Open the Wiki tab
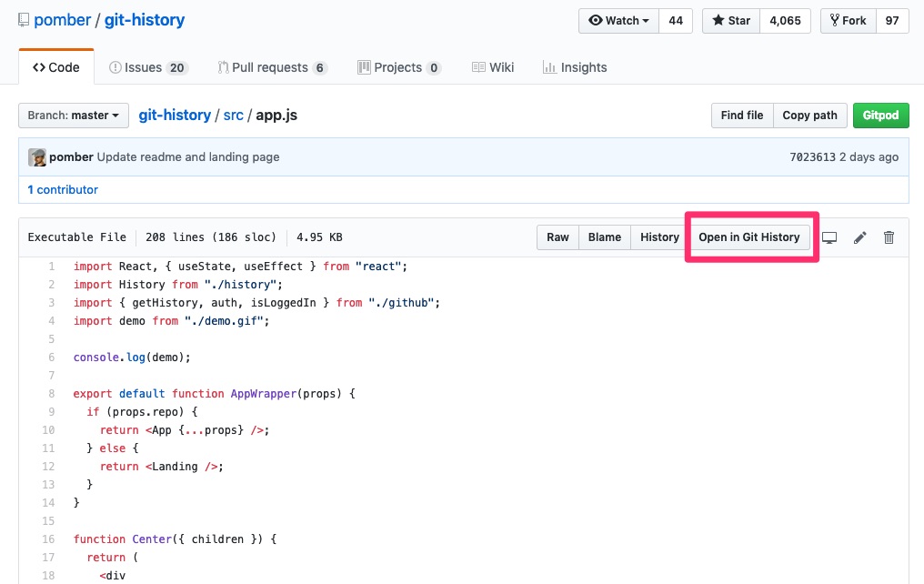The width and height of the screenshot is (924, 584). 493,67
